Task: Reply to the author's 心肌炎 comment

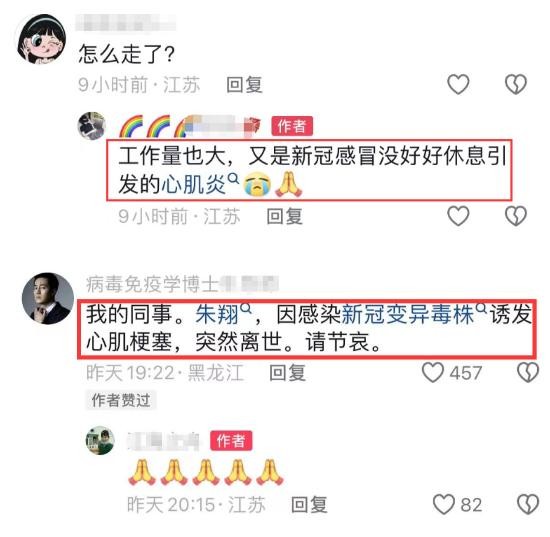Action: (284, 216)
